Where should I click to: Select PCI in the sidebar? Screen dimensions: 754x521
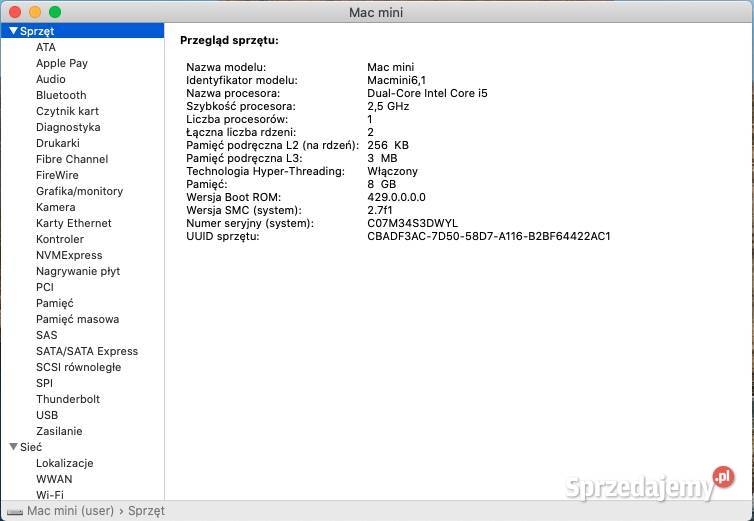point(45,287)
